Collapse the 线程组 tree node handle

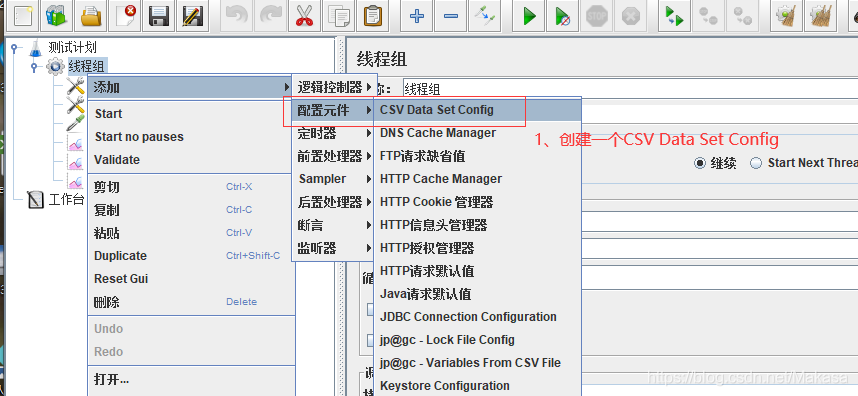[x=34, y=67]
